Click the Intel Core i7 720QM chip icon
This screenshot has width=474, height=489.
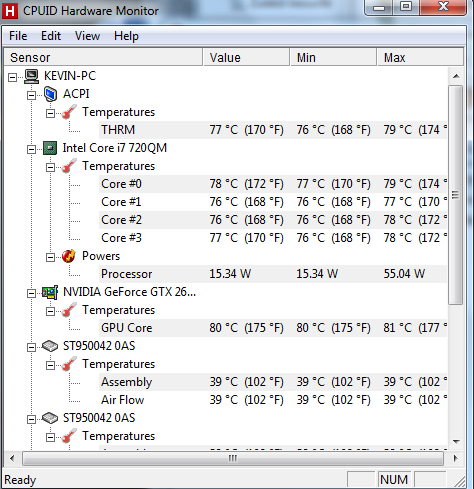50,148
